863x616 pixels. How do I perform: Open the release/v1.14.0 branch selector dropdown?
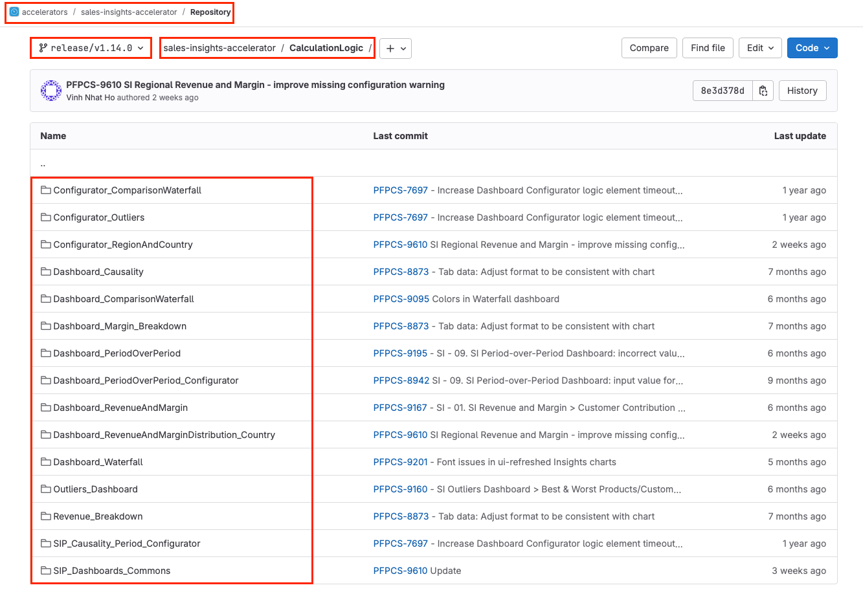click(x=91, y=48)
